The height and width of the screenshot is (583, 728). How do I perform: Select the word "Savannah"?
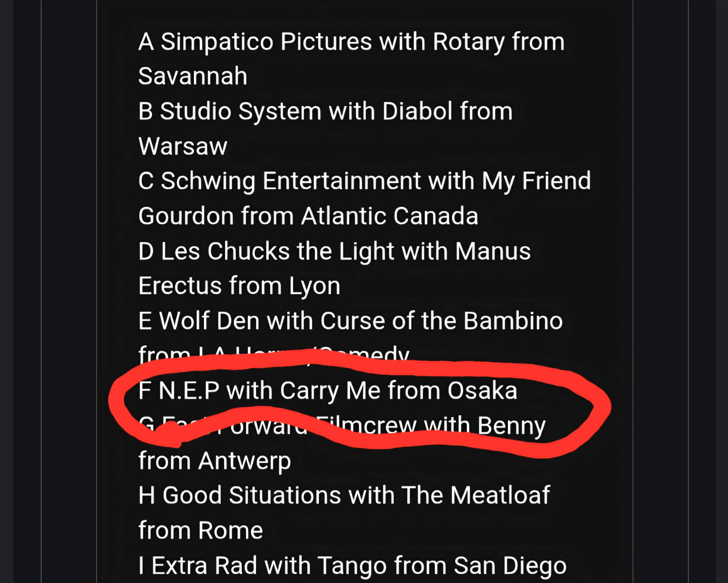pyautogui.click(x=192, y=76)
